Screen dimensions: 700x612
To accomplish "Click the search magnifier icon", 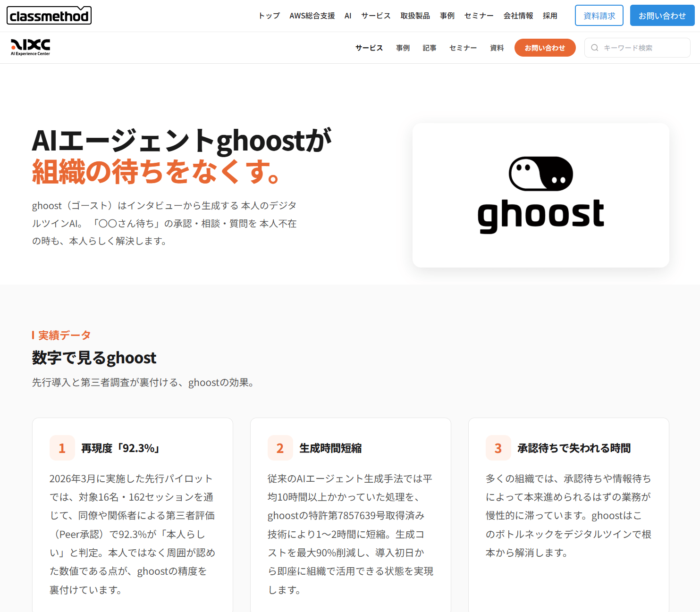I will tap(595, 48).
